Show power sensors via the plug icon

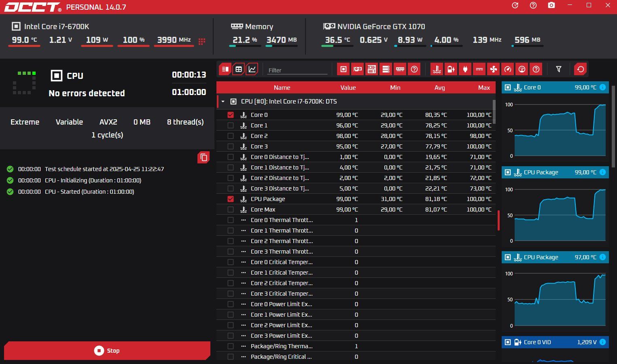coord(465,69)
